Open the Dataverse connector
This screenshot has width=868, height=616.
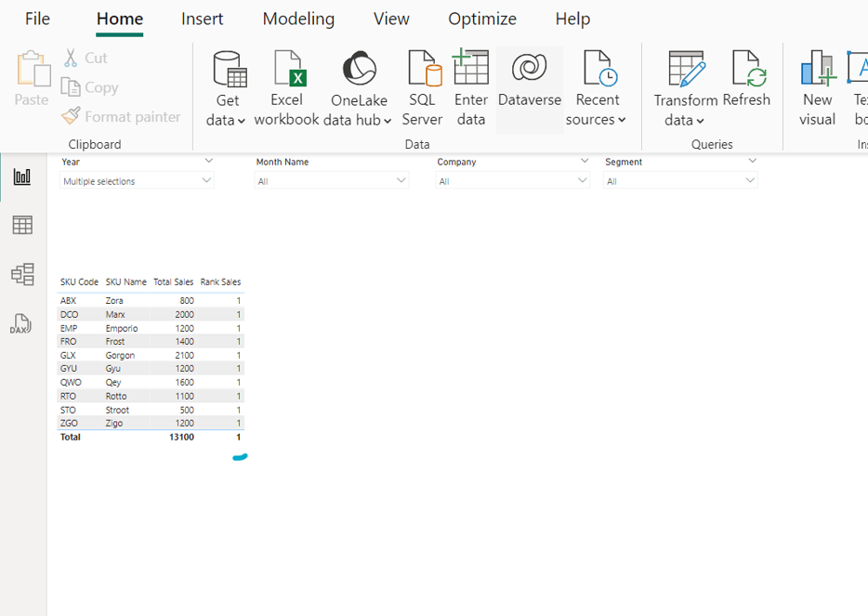pos(530,88)
